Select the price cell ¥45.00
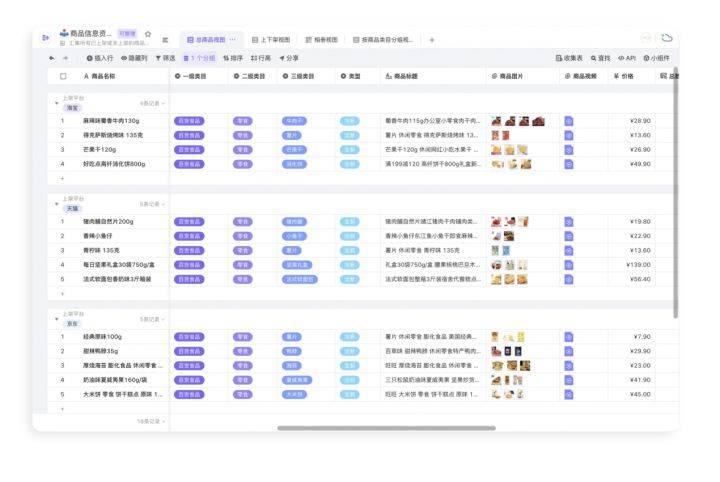This screenshot has height=482, width=720. (631, 394)
